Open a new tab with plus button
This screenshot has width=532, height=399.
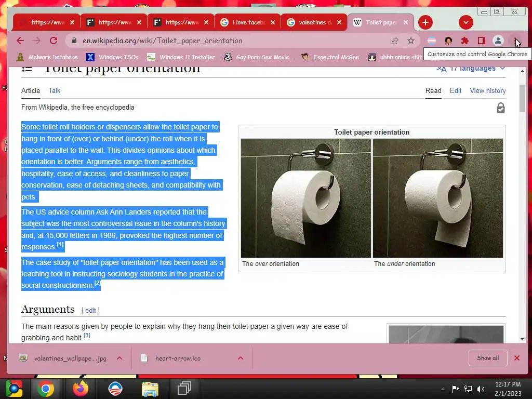click(x=425, y=22)
